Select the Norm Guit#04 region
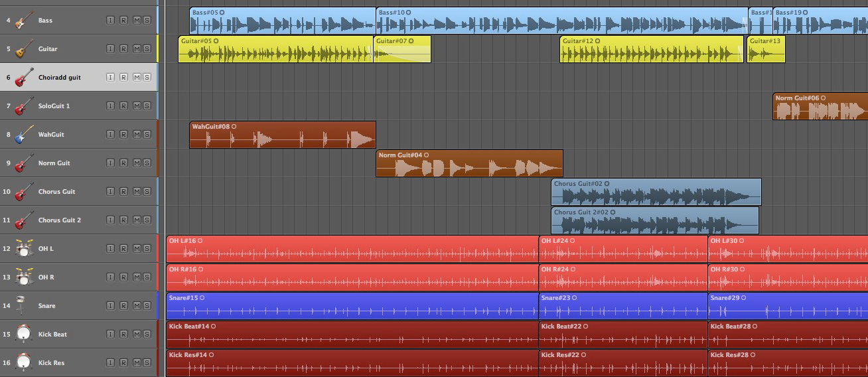868x377 pixels. [x=469, y=163]
